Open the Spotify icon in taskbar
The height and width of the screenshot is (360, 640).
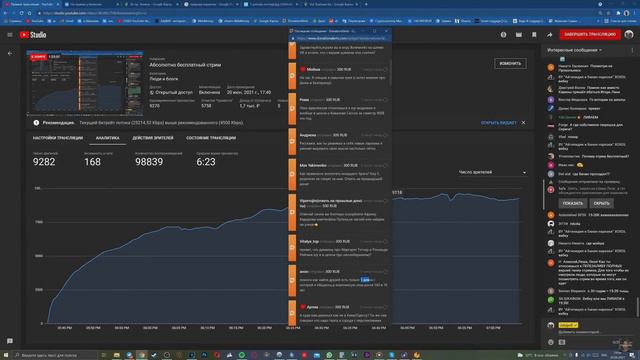(242, 355)
